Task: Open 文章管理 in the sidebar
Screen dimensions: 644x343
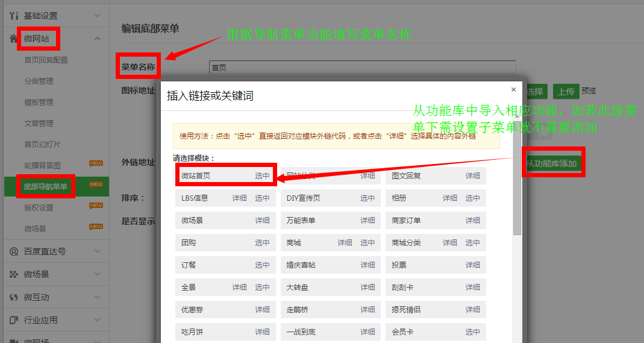Action: tap(39, 124)
